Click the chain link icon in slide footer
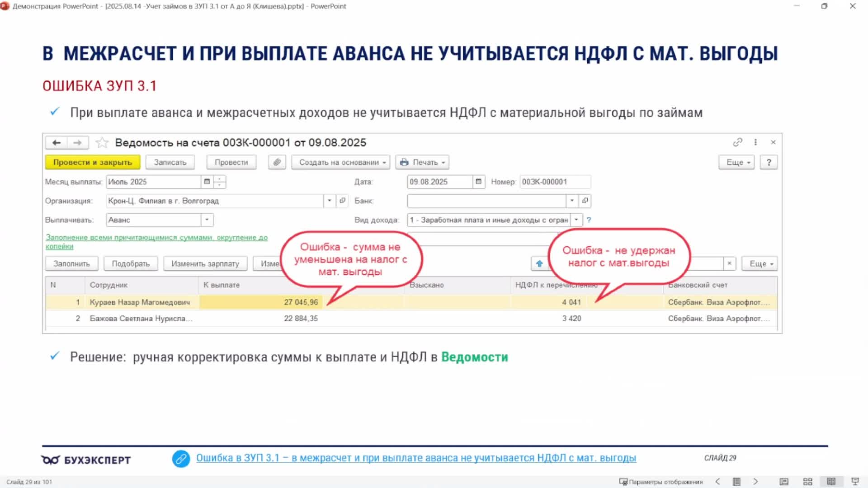The image size is (868, 488). 181,459
